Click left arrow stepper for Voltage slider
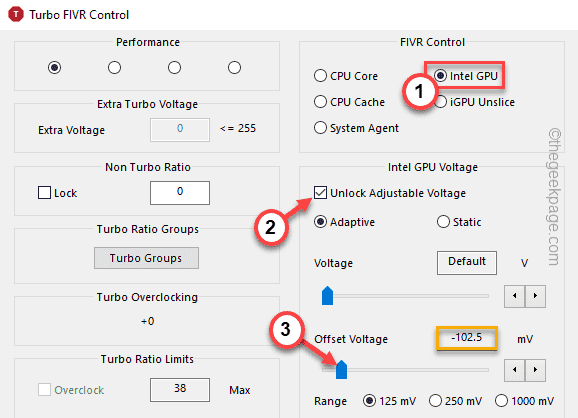The width and height of the screenshot is (578, 418). [514, 296]
